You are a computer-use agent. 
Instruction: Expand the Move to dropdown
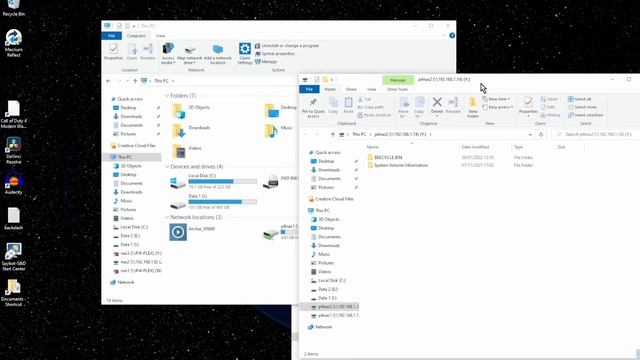pos(403,107)
